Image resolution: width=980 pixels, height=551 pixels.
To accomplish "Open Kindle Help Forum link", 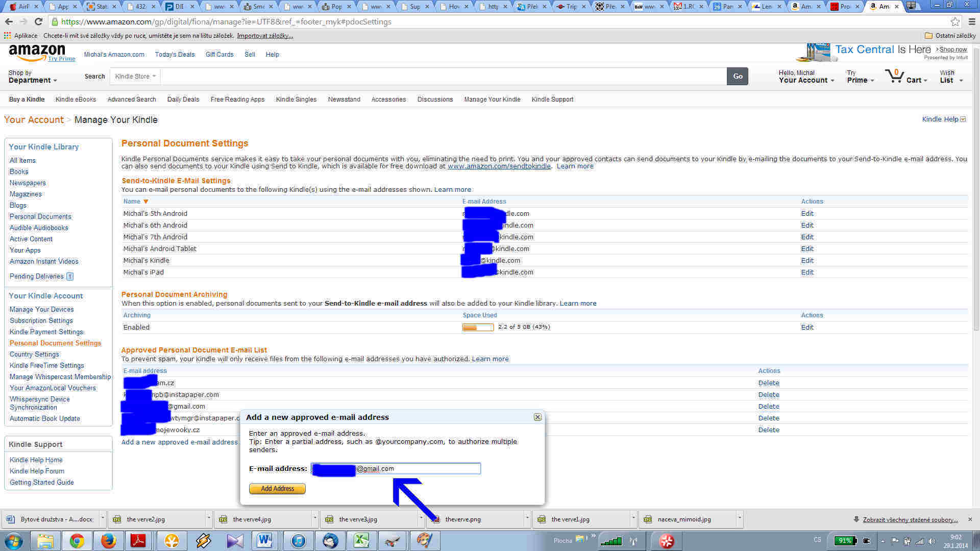I will (37, 471).
